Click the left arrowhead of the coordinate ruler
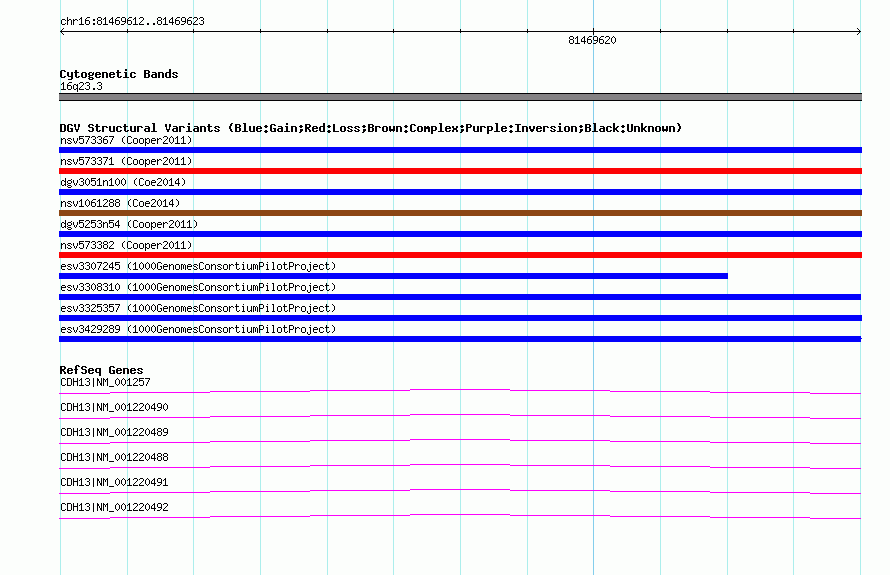This screenshot has width=890, height=575. [x=62, y=32]
